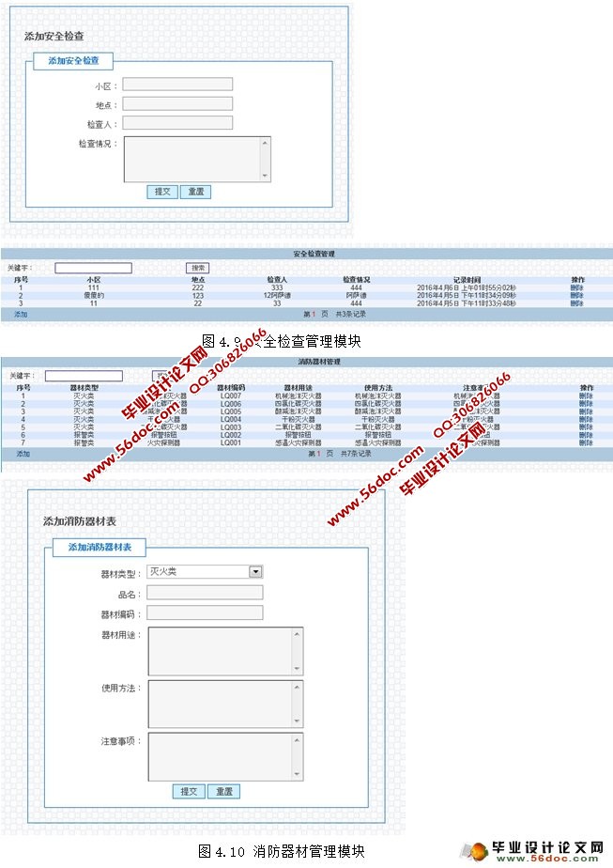Click 记录时间 column header
613x868 pixels.
tap(467, 280)
